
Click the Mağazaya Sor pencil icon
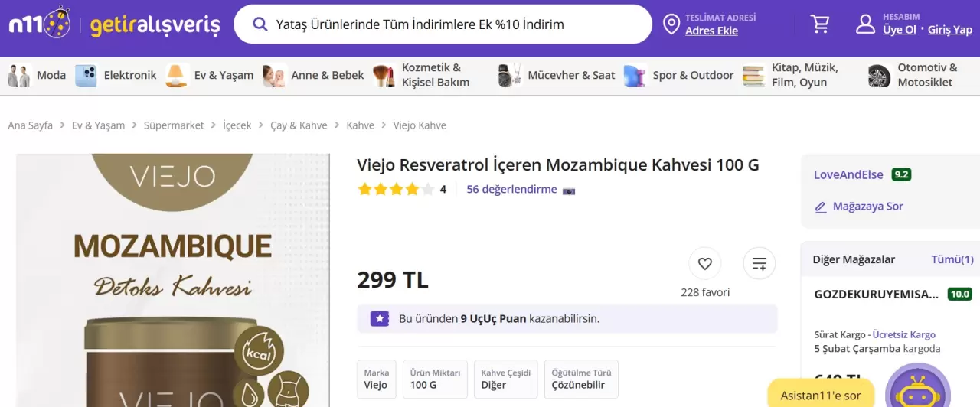(821, 207)
